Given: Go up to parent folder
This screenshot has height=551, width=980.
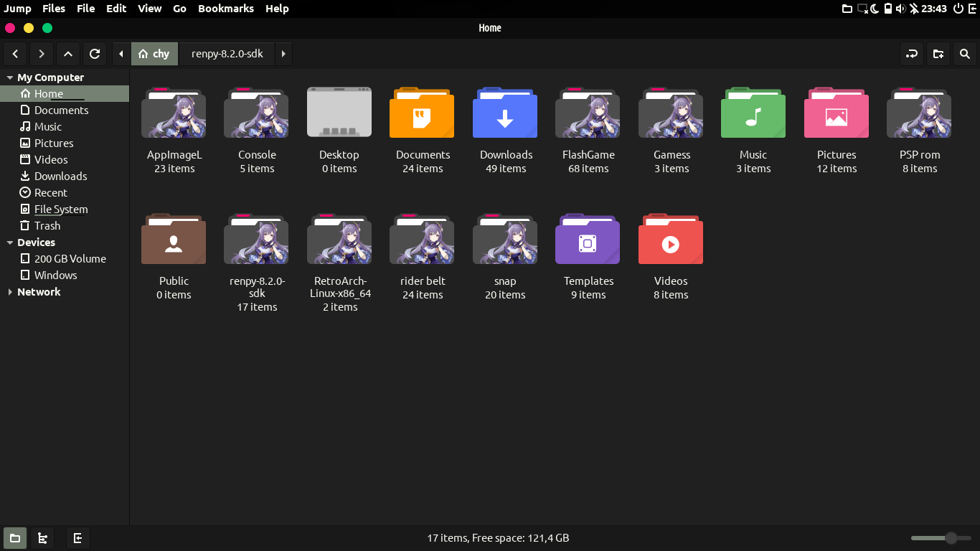Looking at the screenshot, I should [67, 54].
